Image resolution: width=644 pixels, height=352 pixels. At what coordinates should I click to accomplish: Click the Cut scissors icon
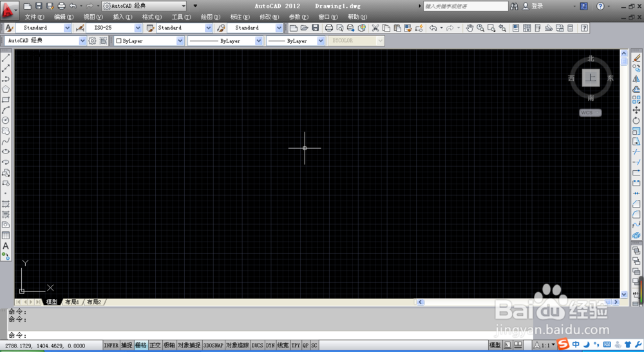[x=375, y=28]
